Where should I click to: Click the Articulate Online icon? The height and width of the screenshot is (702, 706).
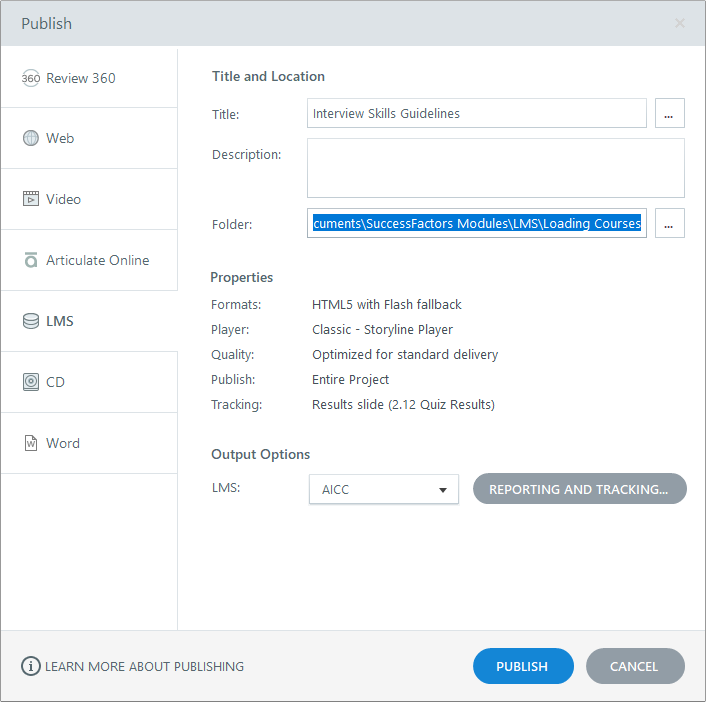[x=31, y=260]
